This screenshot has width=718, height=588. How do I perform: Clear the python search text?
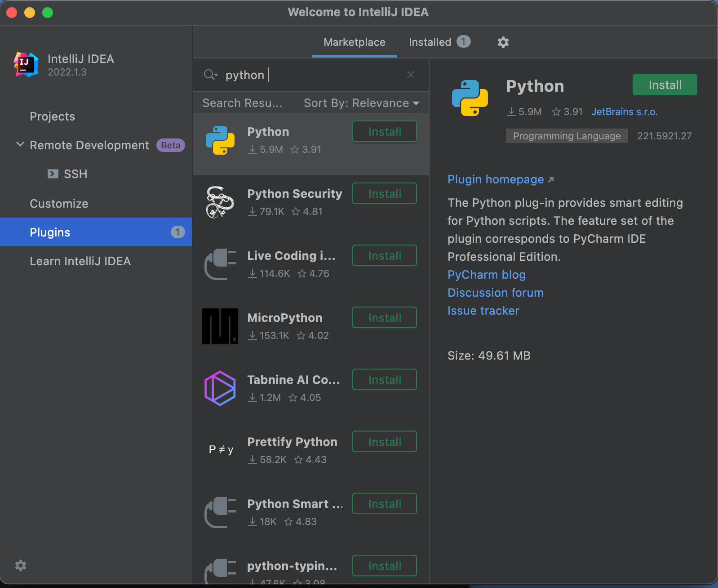[x=410, y=75]
